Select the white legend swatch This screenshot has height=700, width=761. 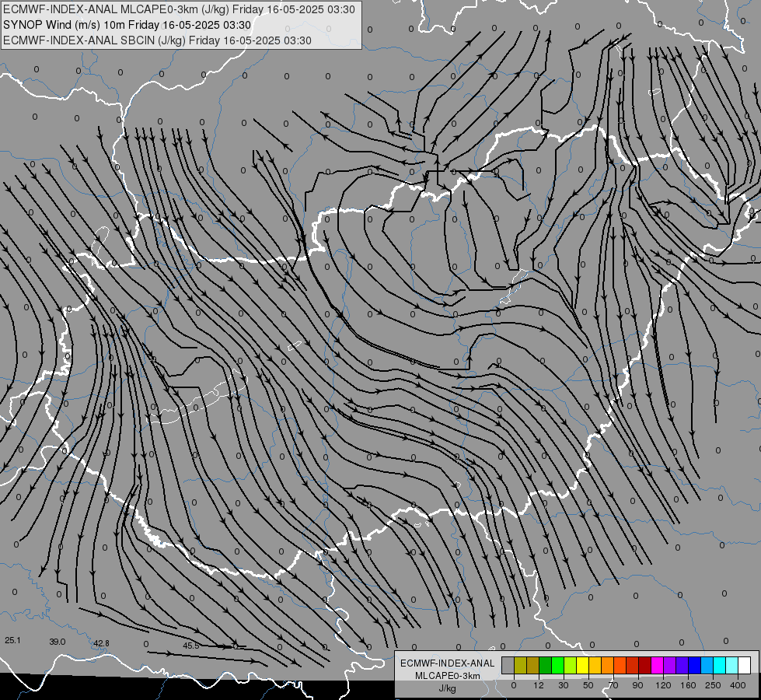tap(745, 665)
